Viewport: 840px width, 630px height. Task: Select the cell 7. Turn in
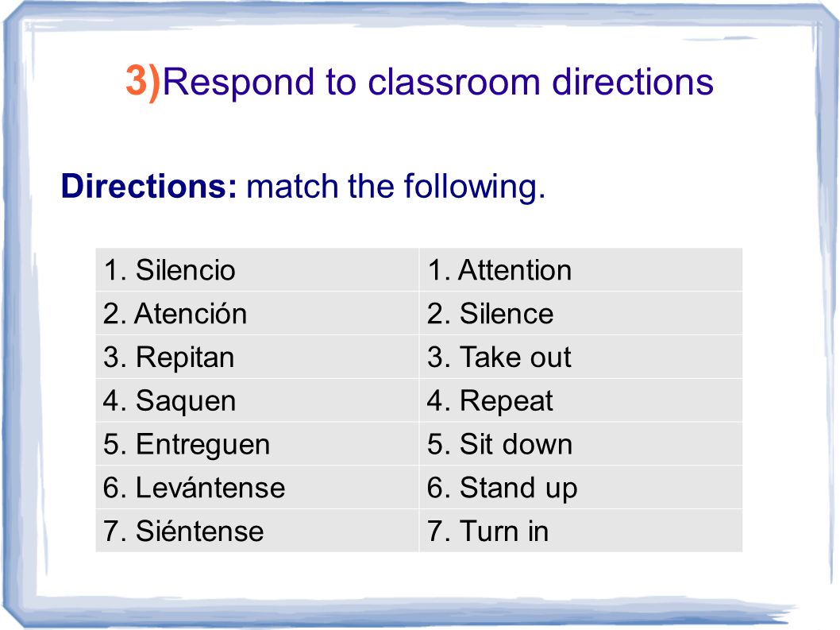point(581,531)
